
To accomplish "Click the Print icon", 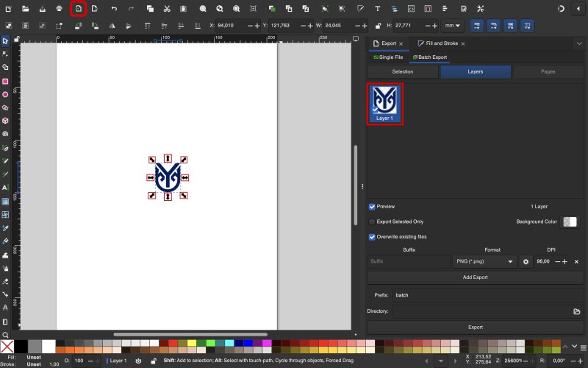I will (60, 9).
